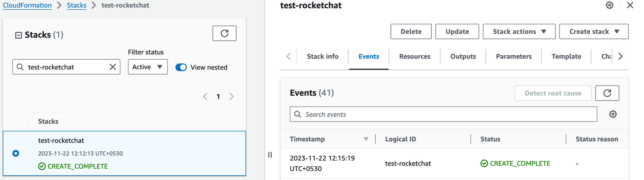Image resolution: width=644 pixels, height=180 pixels.
Task: Switch to the Resources tab
Action: [x=415, y=57]
